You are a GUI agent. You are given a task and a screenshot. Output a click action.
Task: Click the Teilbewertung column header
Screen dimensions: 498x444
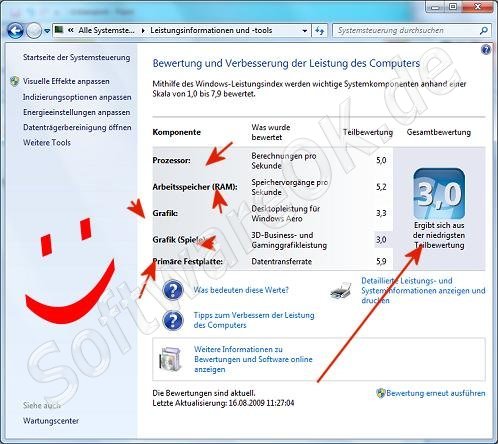pos(368,132)
